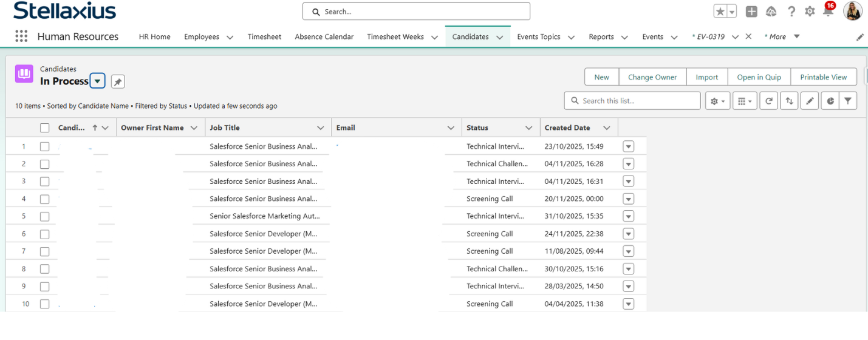Open the In Process list view dropdown
This screenshot has width=868, height=340.
click(97, 81)
